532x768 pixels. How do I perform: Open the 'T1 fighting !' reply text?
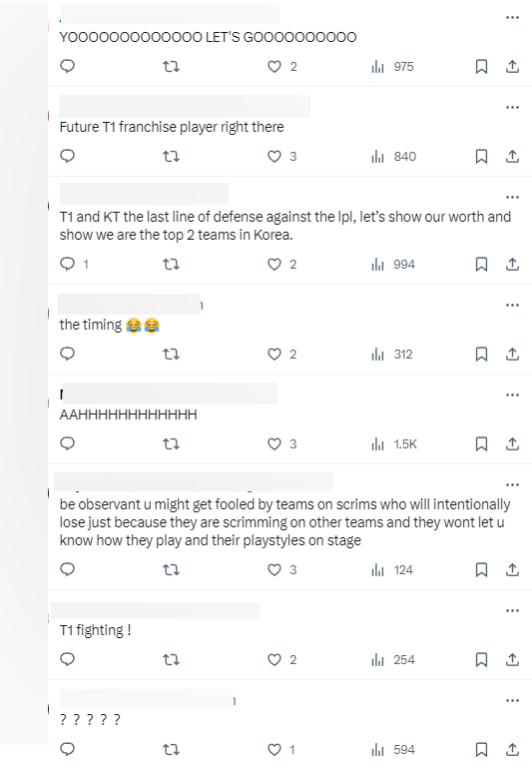point(96,630)
